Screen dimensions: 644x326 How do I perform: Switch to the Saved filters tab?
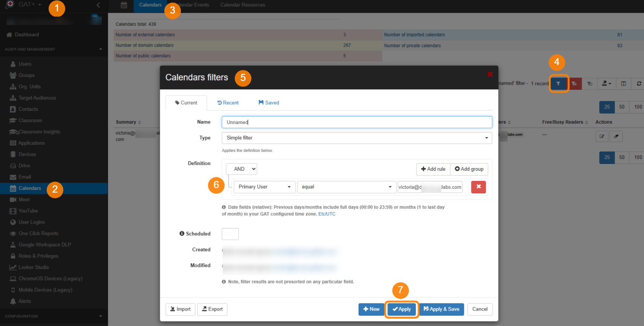(269, 103)
